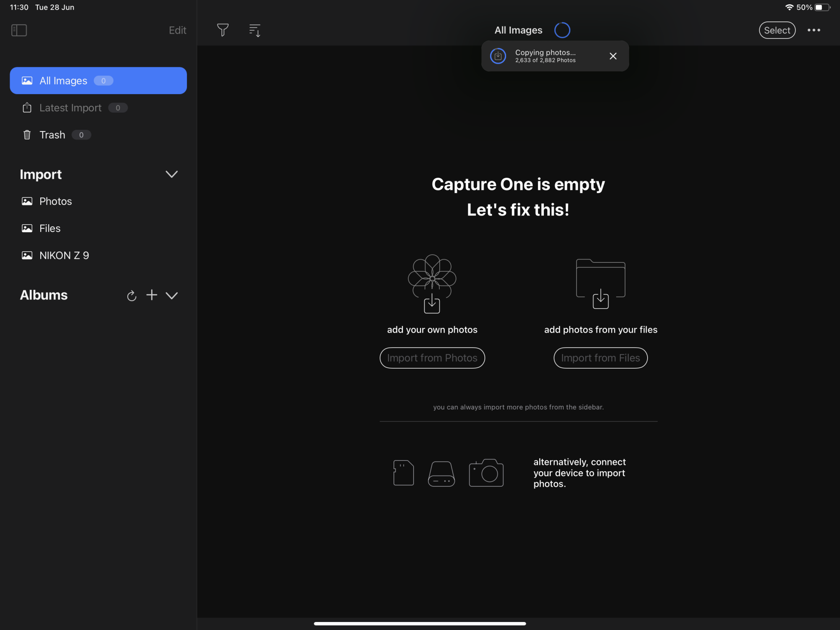Click the blue import progress ring

pos(562,30)
